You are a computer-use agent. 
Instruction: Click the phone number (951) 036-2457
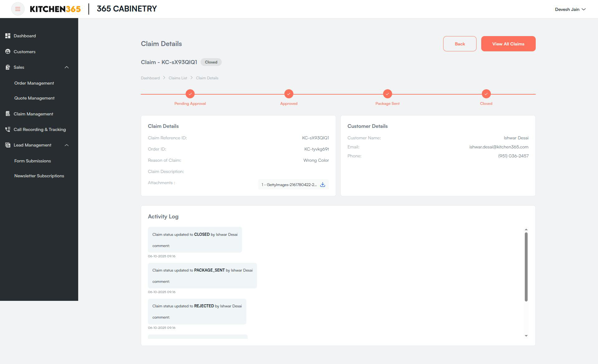[x=513, y=156]
